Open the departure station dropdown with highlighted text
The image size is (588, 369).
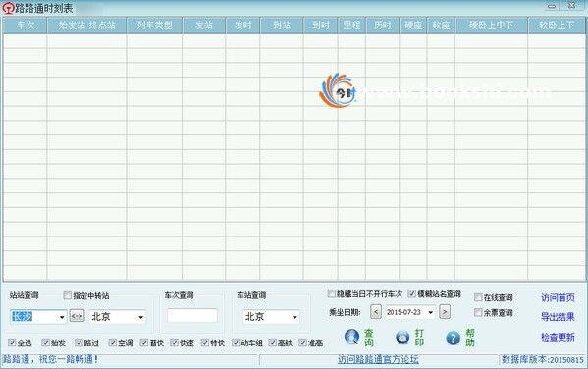click(x=62, y=317)
